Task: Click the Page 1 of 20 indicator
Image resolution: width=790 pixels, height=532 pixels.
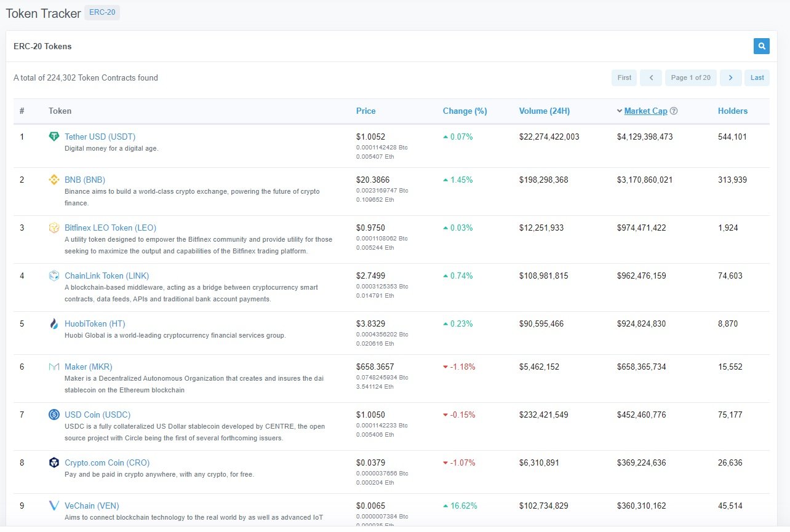Action: coord(690,77)
